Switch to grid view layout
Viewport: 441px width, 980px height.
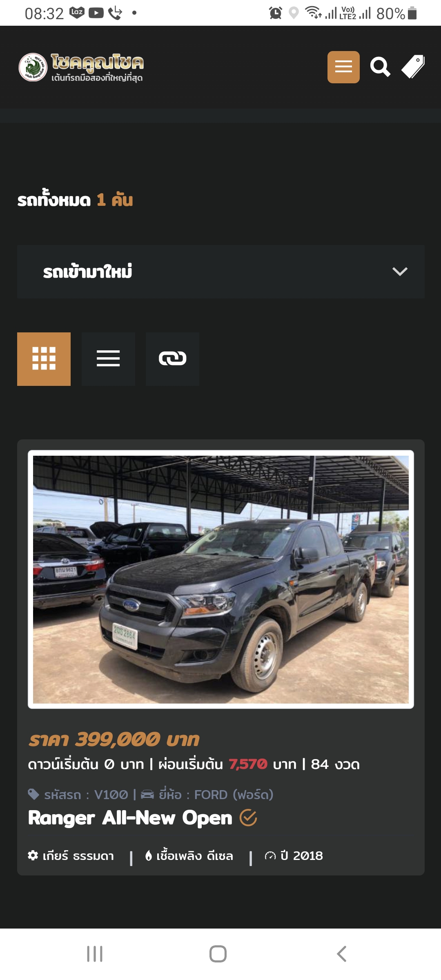click(x=44, y=359)
